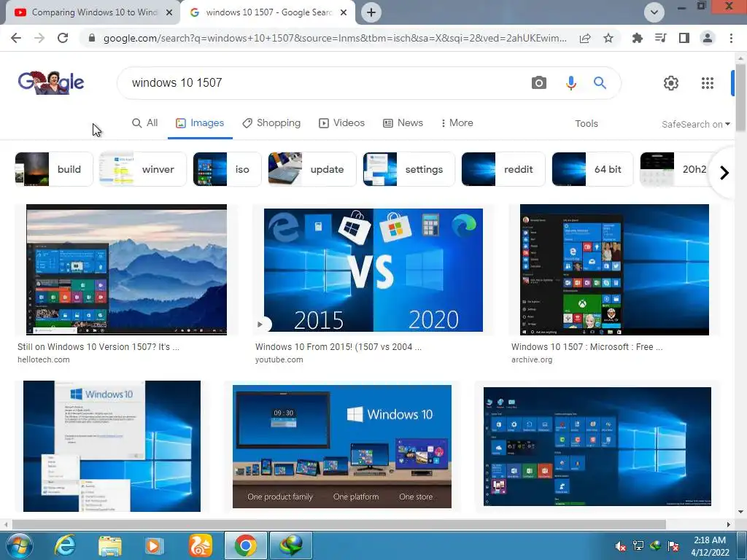
Task: Open the Chrome extensions puzzle icon
Action: pos(637,38)
